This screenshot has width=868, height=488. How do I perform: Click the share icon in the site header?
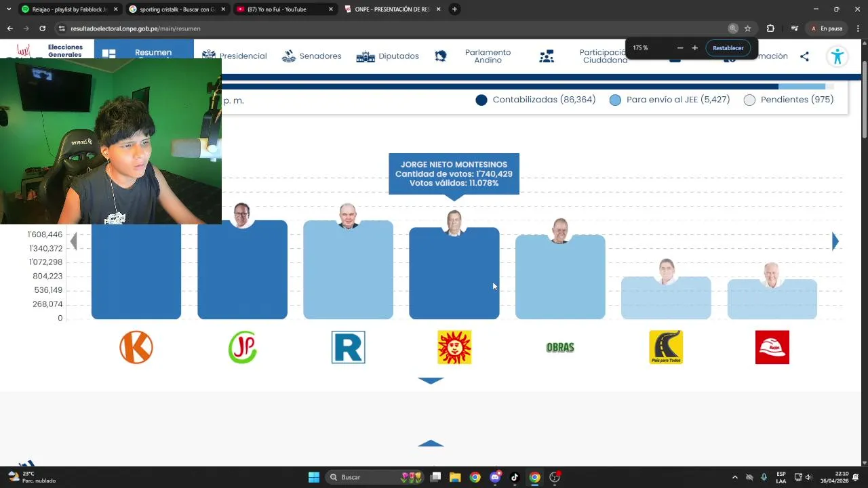click(x=804, y=56)
